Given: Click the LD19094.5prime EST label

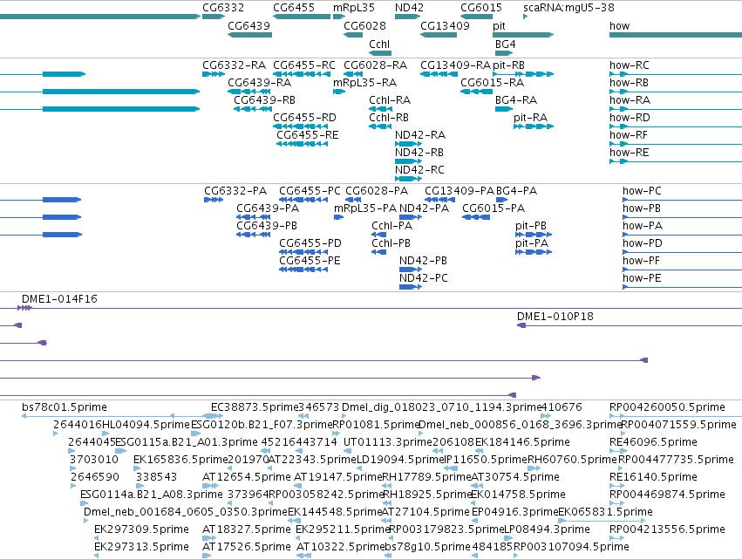Looking at the screenshot, I should coord(400,460).
